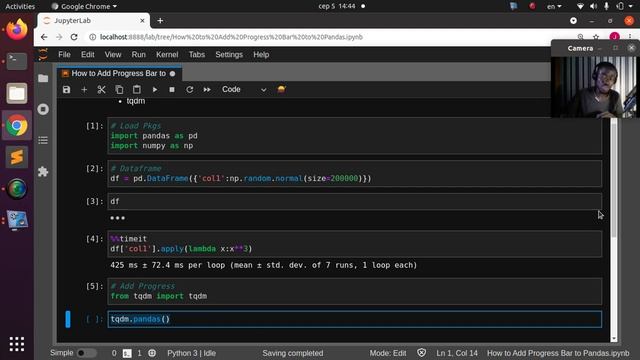The width and height of the screenshot is (640, 360).
Task: Open Activities overview
Action: click(20, 6)
